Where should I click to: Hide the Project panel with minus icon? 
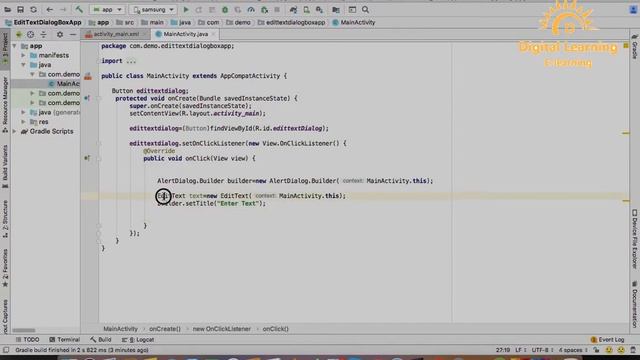pyautogui.click(x=73, y=35)
